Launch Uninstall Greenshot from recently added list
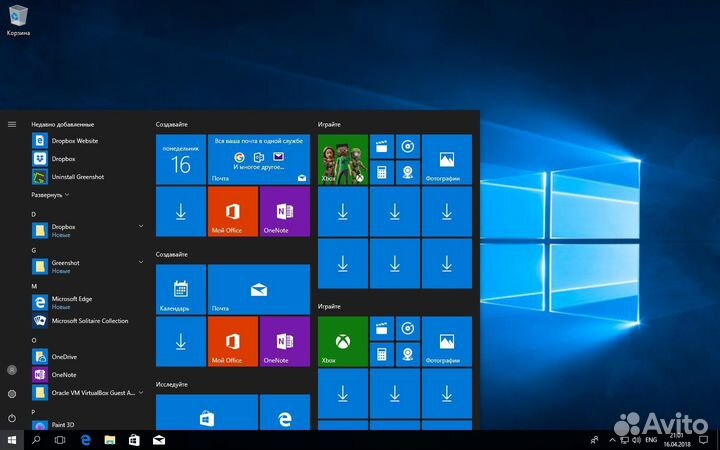Image resolution: width=720 pixels, height=450 pixels. [x=88, y=177]
